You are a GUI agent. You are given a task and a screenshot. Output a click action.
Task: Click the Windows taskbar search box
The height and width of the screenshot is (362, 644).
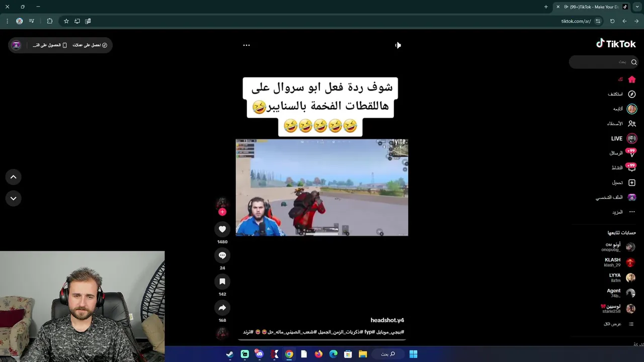tap(388, 354)
